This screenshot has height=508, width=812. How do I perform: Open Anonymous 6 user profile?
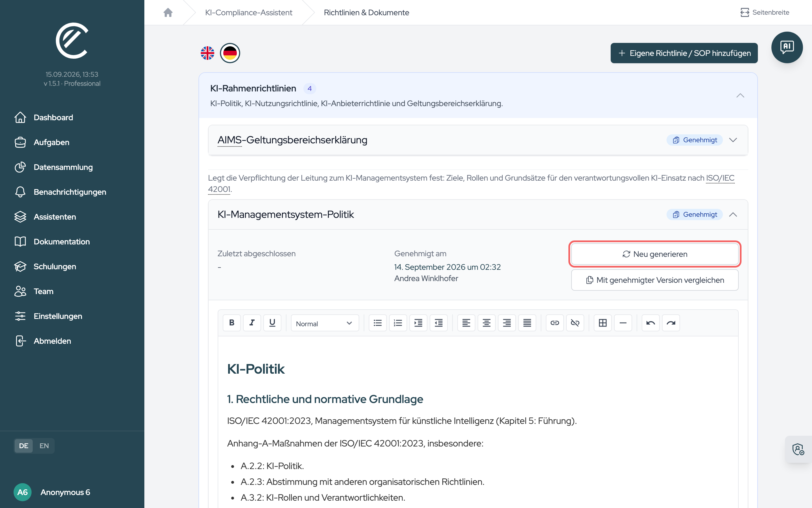pyautogui.click(x=52, y=492)
